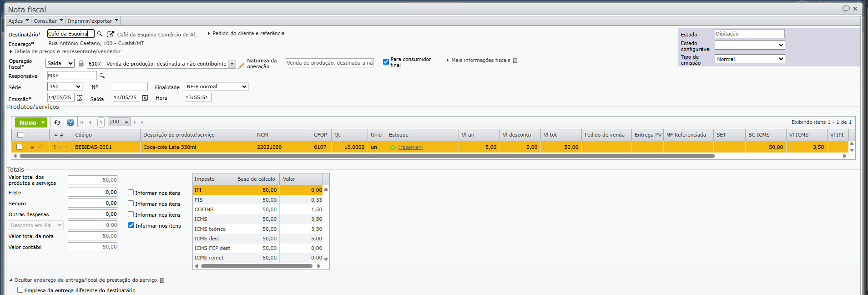868x295 pixels.
Task: Open the Ações menu
Action: (18, 21)
